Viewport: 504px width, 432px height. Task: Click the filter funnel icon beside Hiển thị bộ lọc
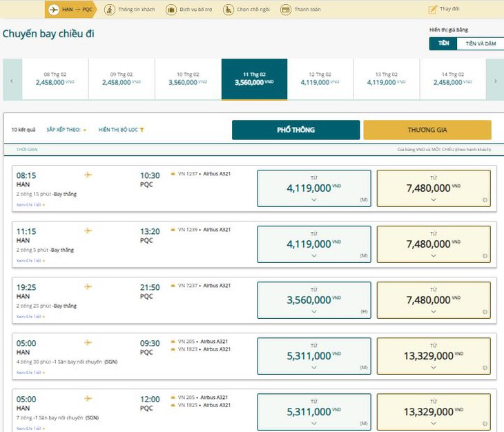click(142, 130)
